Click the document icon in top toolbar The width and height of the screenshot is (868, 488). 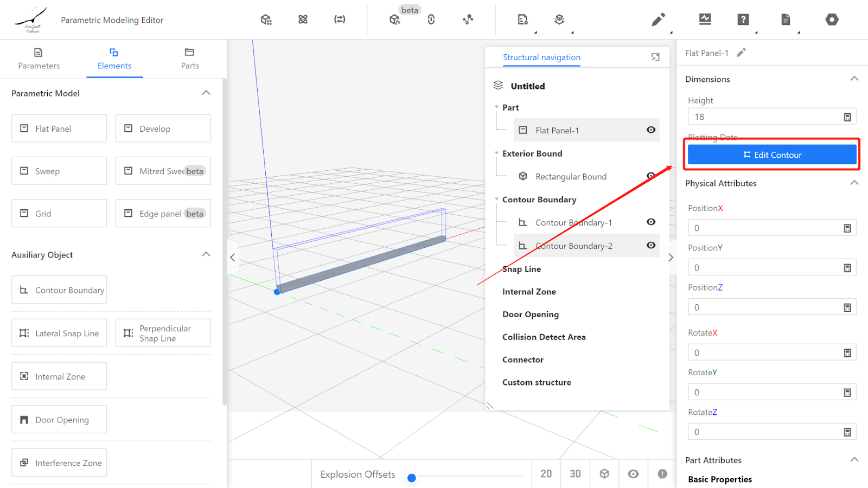(x=786, y=20)
